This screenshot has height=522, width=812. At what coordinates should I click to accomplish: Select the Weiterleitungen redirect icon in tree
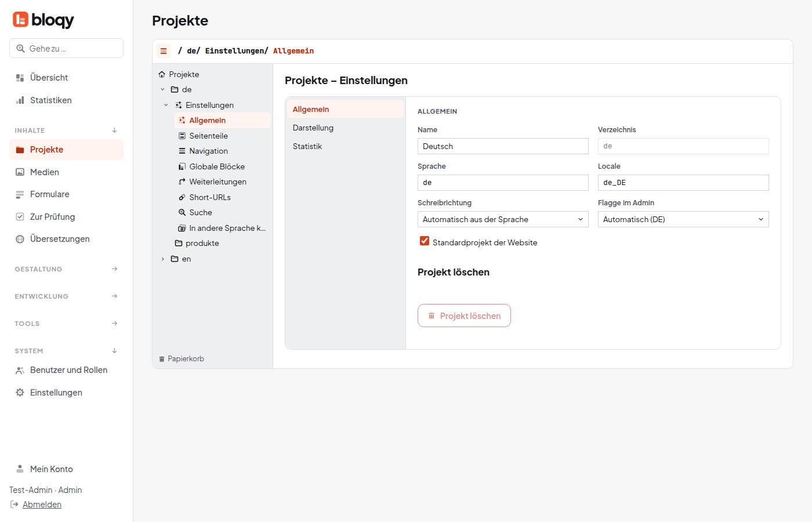[182, 182]
